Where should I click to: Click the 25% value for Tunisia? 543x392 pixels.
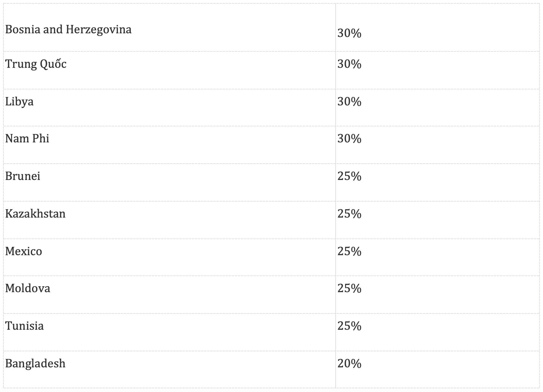(x=349, y=326)
